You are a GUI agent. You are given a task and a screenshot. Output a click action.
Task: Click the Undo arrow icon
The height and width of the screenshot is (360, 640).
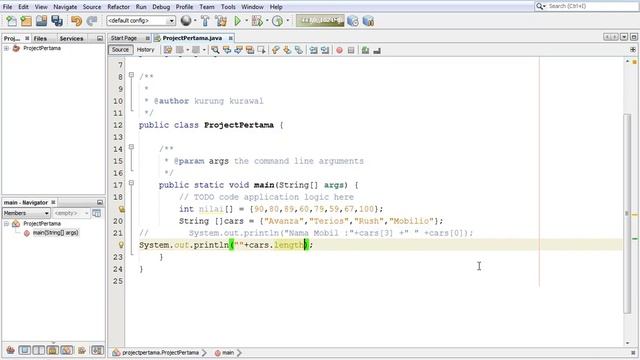[x=76, y=21]
